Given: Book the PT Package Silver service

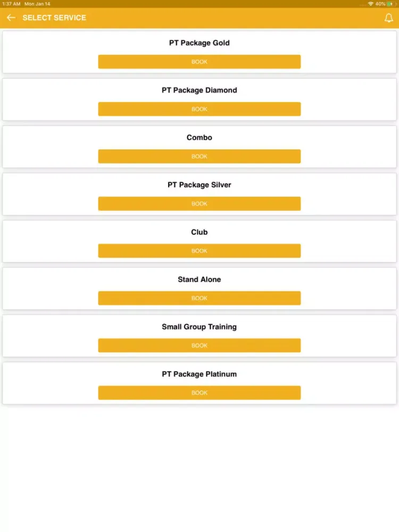Looking at the screenshot, I should [x=199, y=204].
